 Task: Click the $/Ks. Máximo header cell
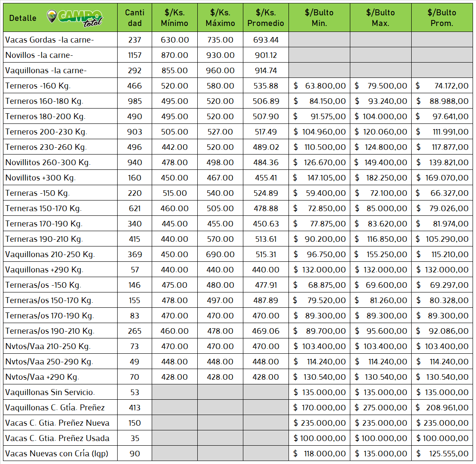(x=220, y=18)
